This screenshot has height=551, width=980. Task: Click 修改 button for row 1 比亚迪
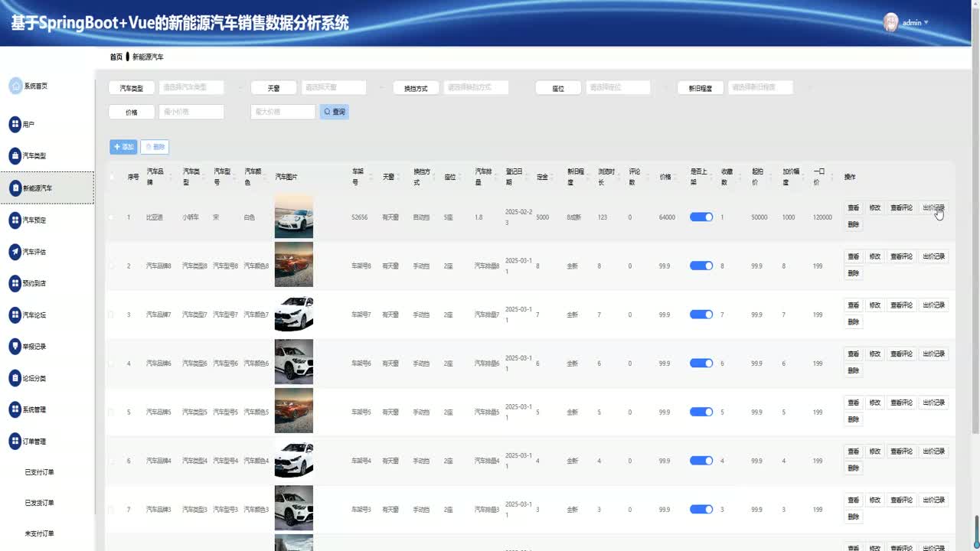click(x=875, y=208)
